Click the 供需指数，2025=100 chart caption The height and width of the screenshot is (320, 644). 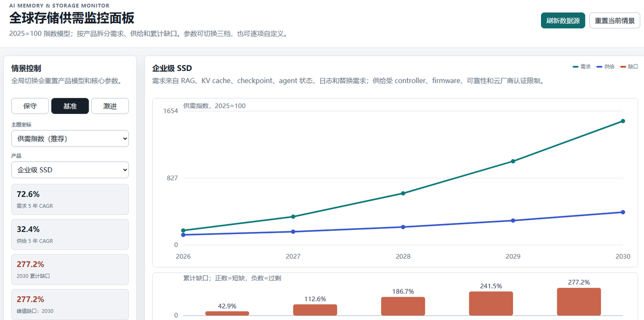point(214,106)
